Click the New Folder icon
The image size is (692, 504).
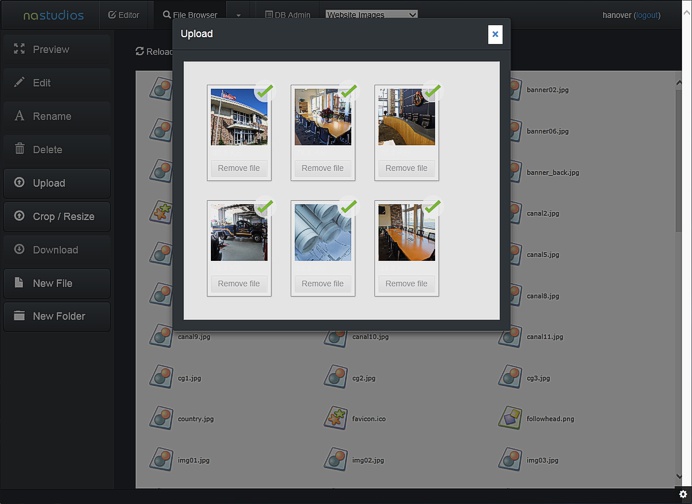click(x=19, y=316)
